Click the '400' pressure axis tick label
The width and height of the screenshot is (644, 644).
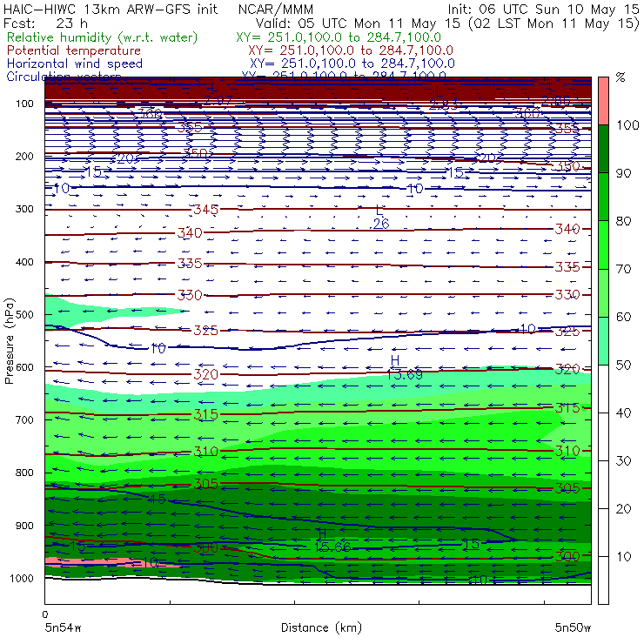24,262
